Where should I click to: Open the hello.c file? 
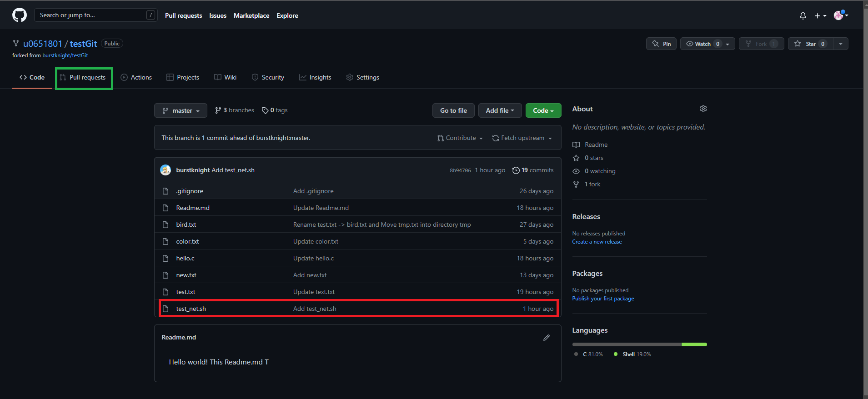[x=185, y=259]
